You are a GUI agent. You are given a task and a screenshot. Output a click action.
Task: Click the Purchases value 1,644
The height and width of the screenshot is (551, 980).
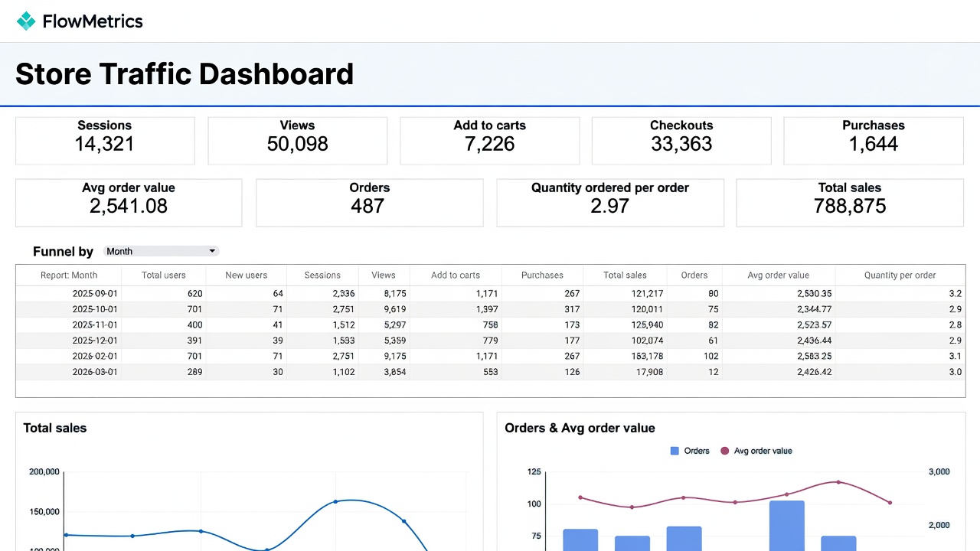click(874, 144)
